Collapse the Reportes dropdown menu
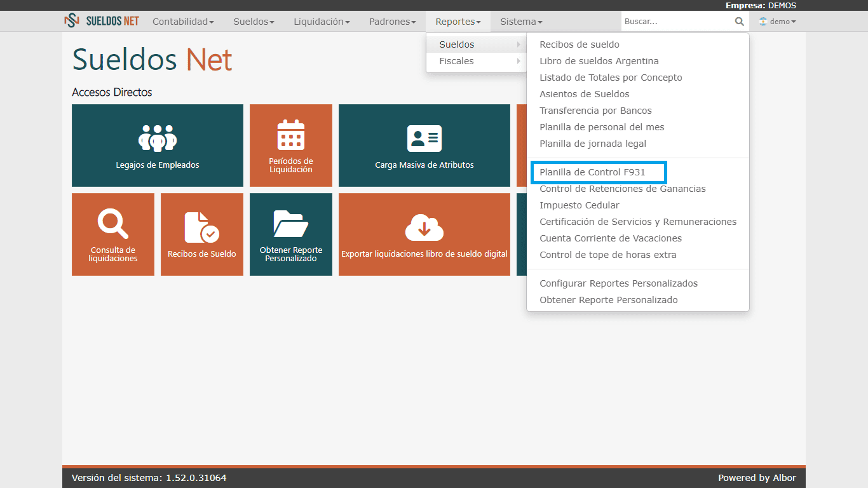This screenshot has height=488, width=868. [458, 22]
